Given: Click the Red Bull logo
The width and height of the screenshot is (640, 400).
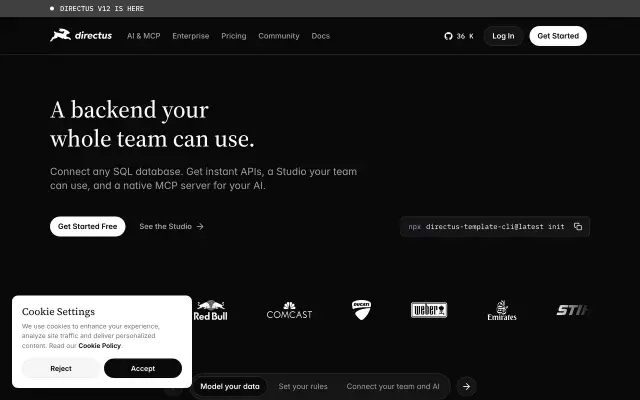Looking at the screenshot, I should [x=210, y=311].
